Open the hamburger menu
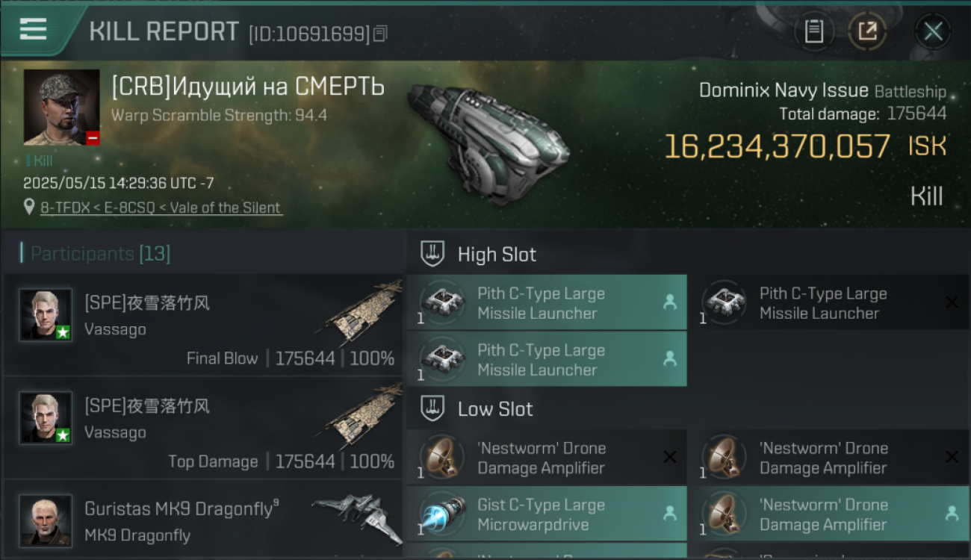Screen dimensions: 971x560 pos(34,28)
